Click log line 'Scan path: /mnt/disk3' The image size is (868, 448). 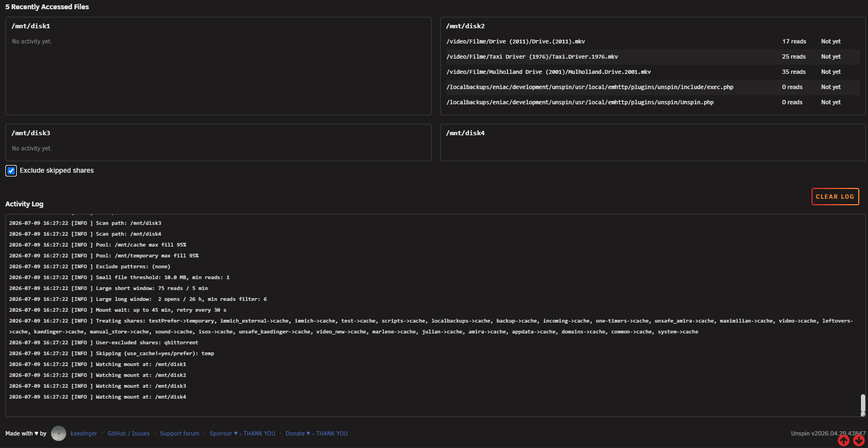point(85,223)
